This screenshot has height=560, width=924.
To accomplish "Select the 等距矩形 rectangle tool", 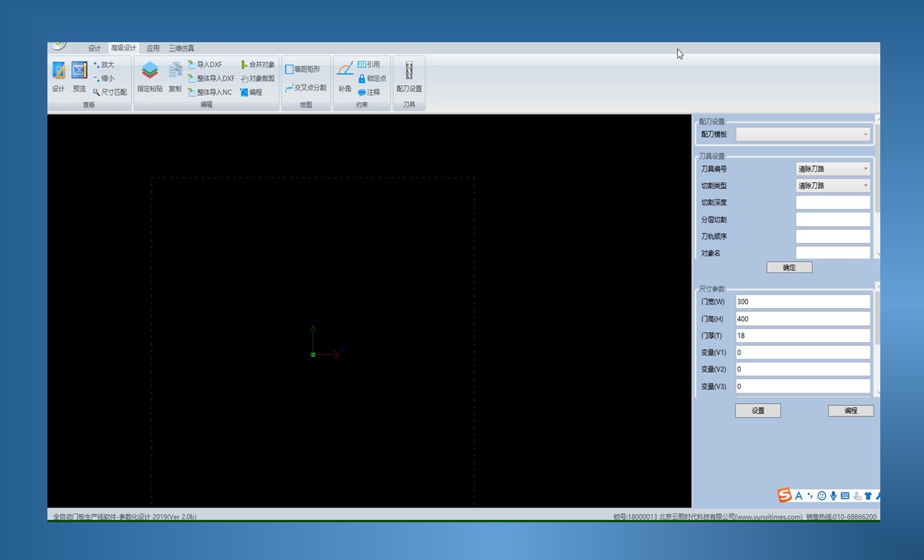I will click(x=303, y=69).
